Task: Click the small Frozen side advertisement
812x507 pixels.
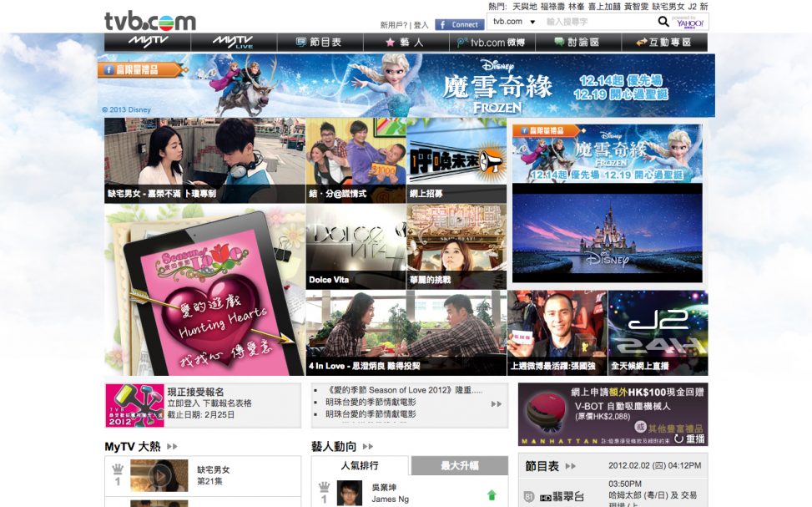Action: point(608,154)
